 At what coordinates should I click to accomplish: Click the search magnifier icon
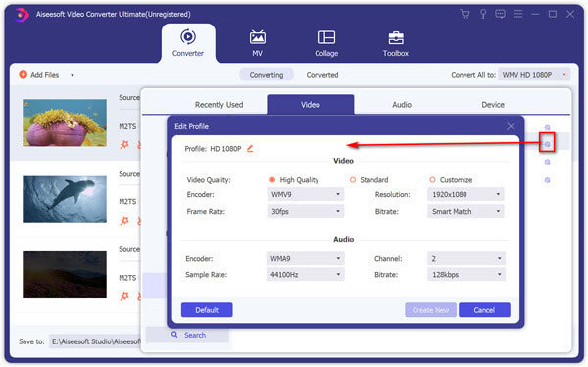[174, 335]
